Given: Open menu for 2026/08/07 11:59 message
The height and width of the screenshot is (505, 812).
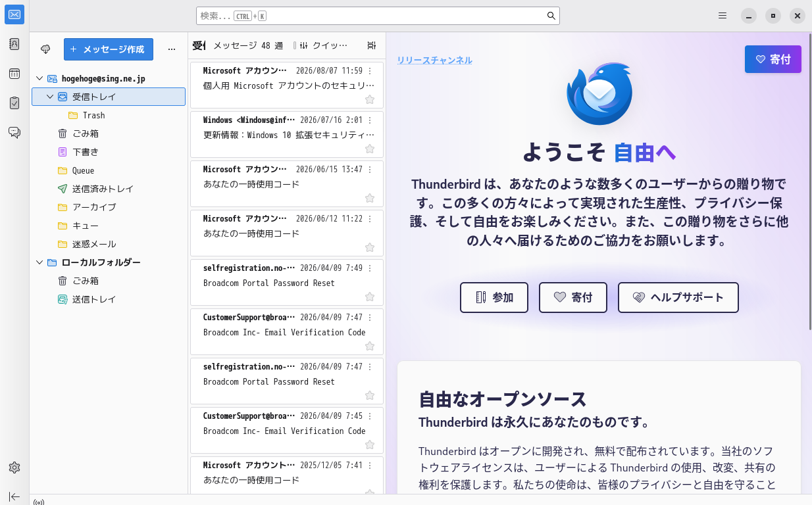Looking at the screenshot, I should (x=370, y=71).
